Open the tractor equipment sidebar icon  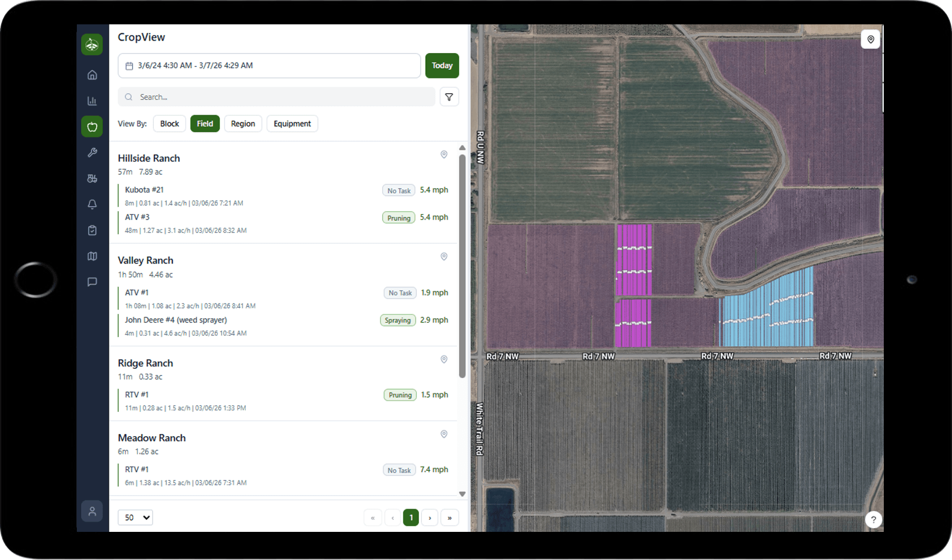pos(92,179)
